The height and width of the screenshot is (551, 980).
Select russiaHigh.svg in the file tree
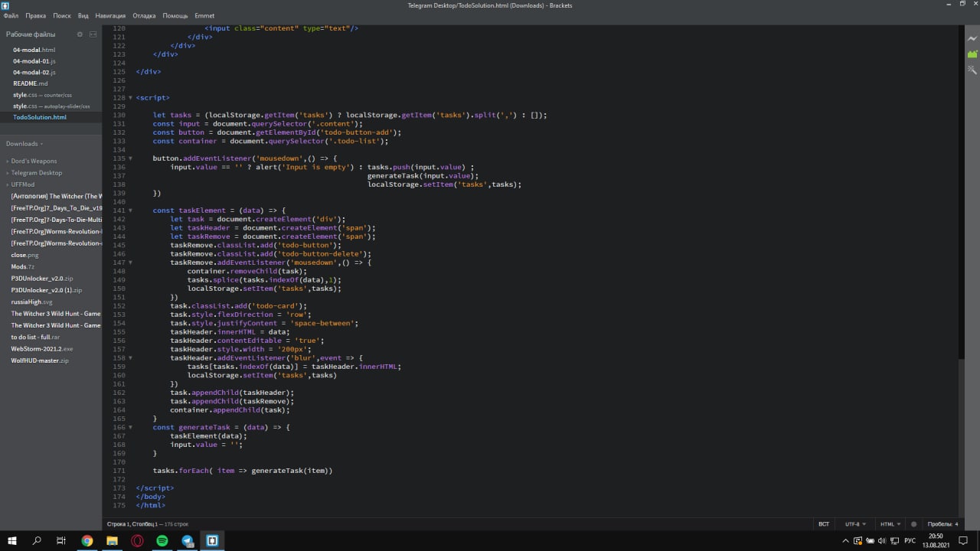click(x=31, y=302)
